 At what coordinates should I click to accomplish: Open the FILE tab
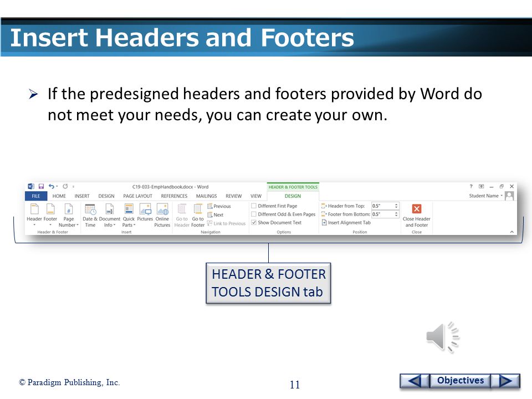(36, 196)
